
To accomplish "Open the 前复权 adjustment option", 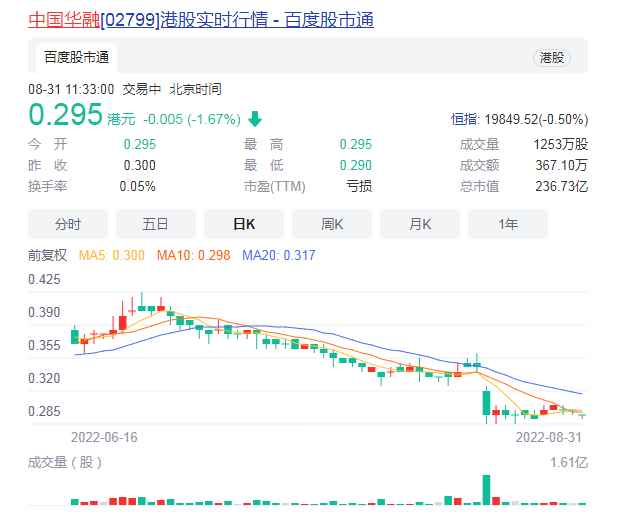I will tap(47, 256).
